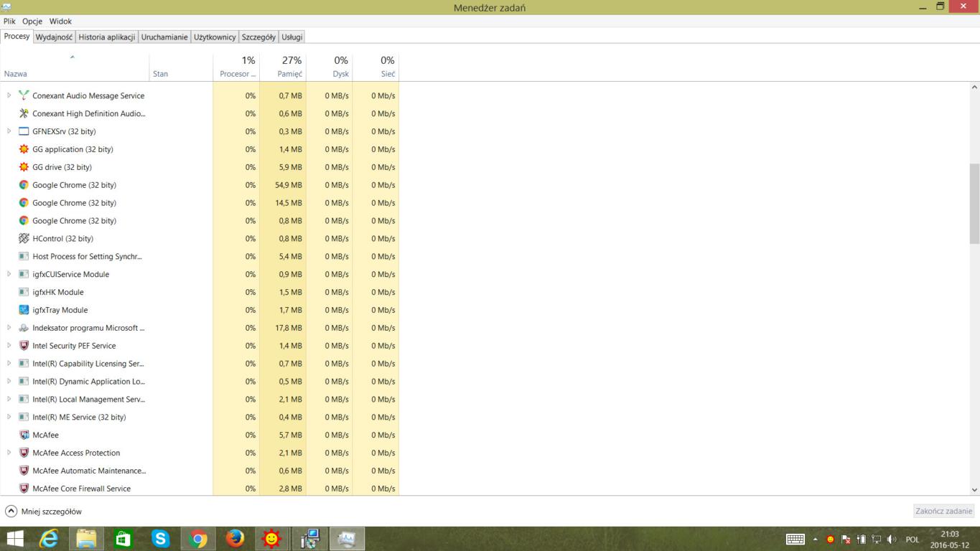Click the McAfee Automatic Maintenance icon
The width and height of the screenshot is (980, 551).
24,471
